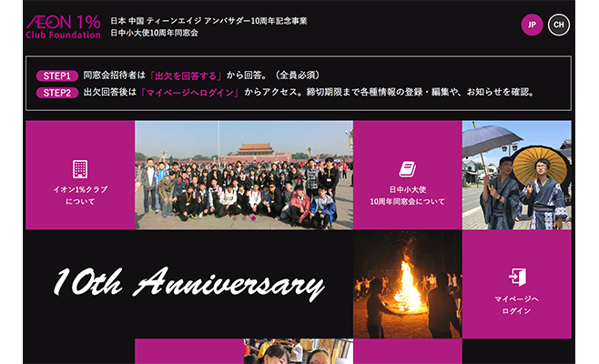The width and height of the screenshot is (599, 364).
Task: Switch language to JP
Action: [532, 25]
